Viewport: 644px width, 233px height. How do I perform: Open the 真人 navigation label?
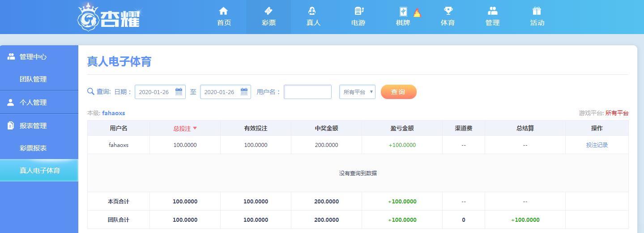[313, 22]
